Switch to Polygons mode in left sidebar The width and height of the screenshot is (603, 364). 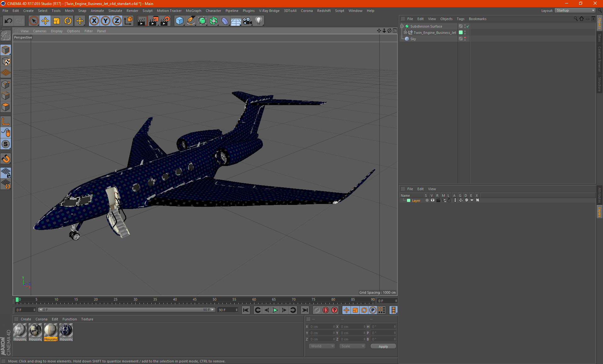[6, 107]
